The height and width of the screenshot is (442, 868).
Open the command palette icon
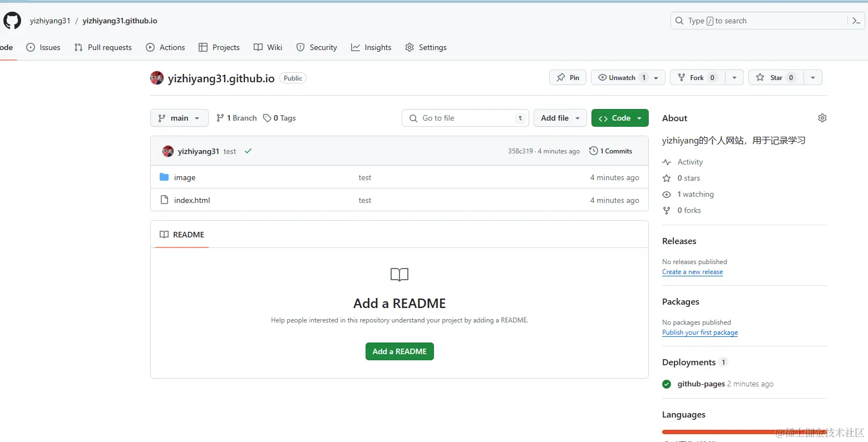[x=856, y=21]
